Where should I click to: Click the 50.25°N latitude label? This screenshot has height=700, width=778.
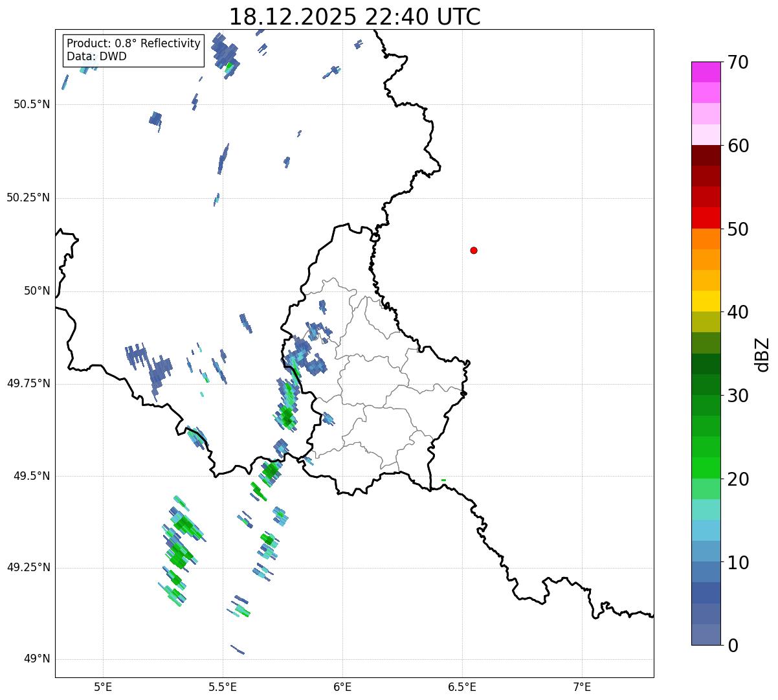(28, 198)
